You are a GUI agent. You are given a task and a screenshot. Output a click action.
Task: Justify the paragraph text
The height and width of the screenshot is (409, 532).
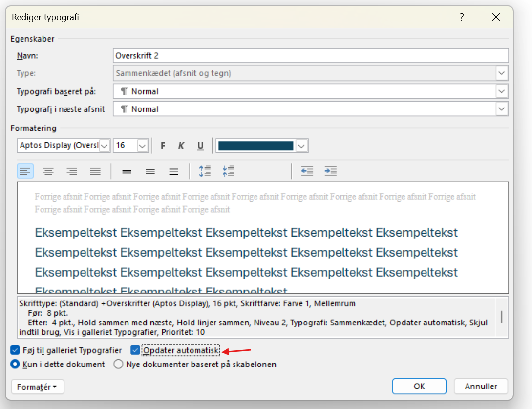point(95,172)
